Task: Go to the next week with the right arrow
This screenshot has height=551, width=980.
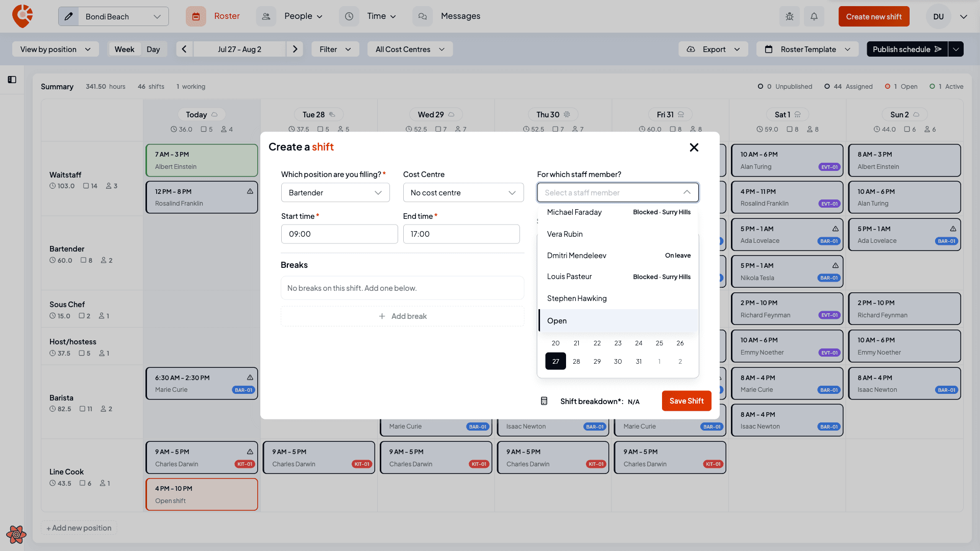Action: click(x=295, y=49)
